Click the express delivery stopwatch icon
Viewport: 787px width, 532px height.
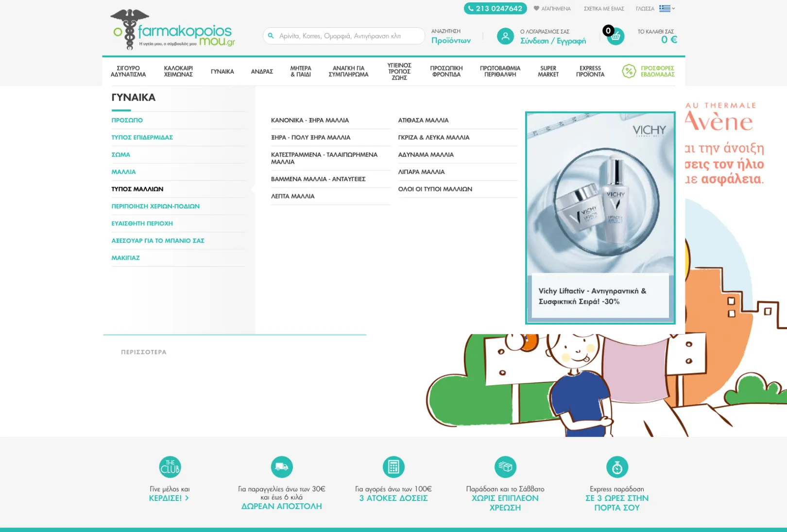click(617, 467)
